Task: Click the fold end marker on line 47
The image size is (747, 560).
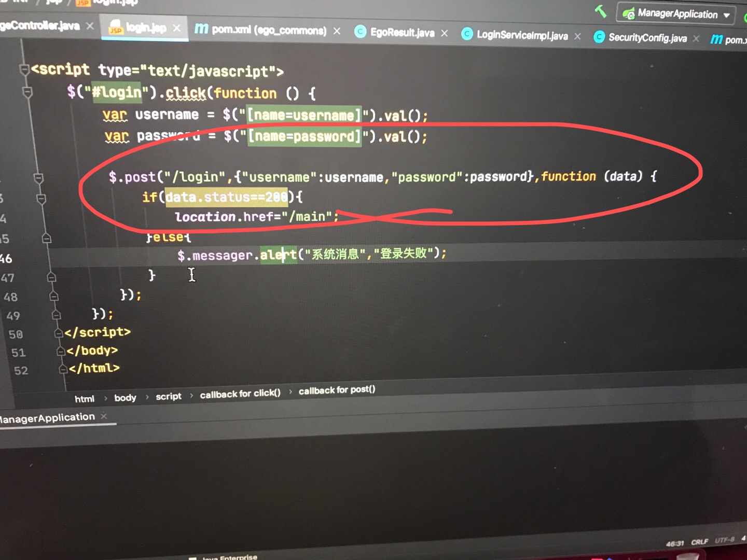Action: tap(51, 277)
